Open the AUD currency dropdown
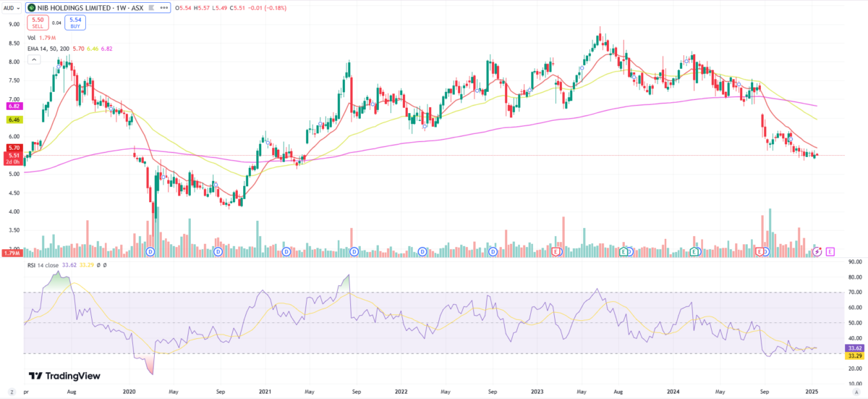The width and height of the screenshot is (868, 399). click(x=11, y=8)
